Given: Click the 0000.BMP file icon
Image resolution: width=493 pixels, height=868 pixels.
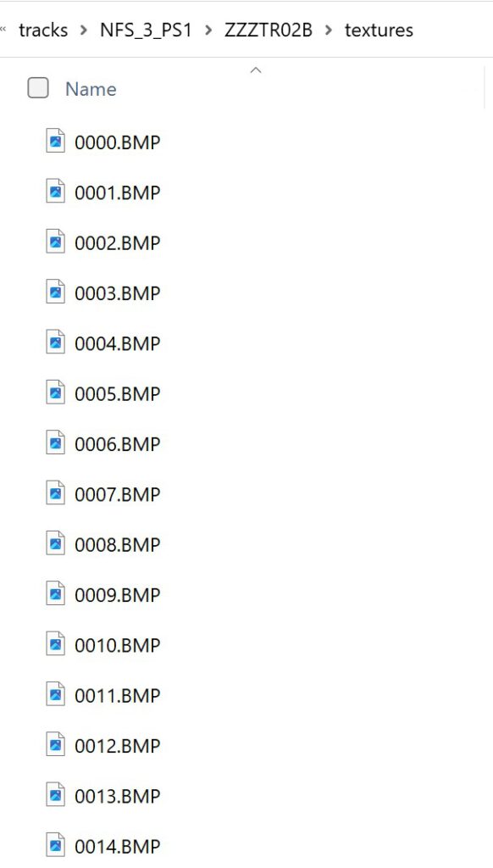Looking at the screenshot, I should pyautogui.click(x=55, y=141).
